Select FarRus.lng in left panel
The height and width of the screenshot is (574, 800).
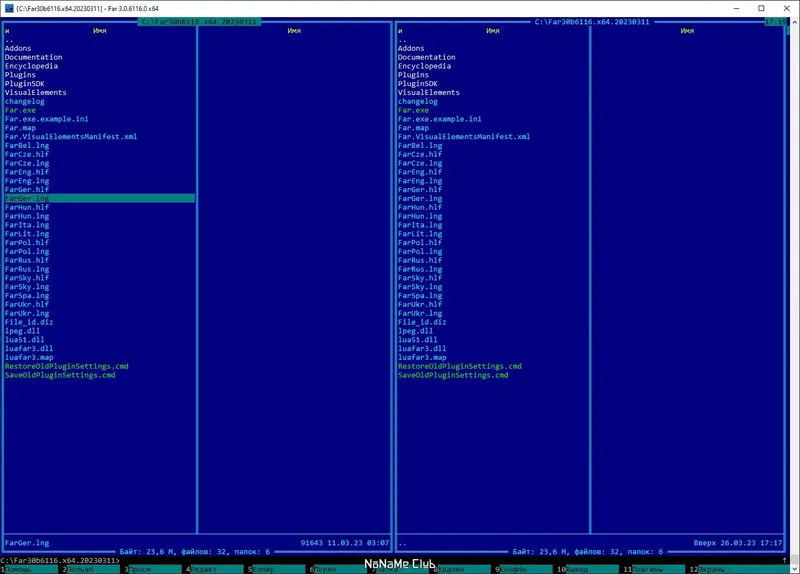(x=27, y=269)
